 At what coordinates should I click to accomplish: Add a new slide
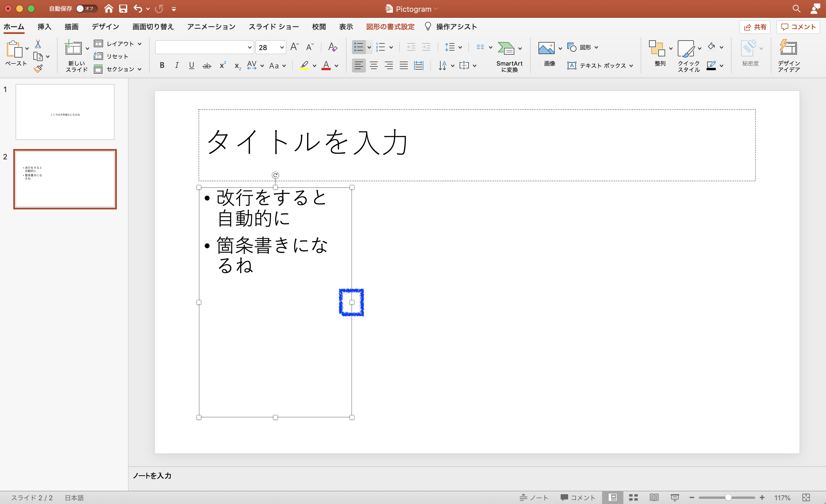73,47
